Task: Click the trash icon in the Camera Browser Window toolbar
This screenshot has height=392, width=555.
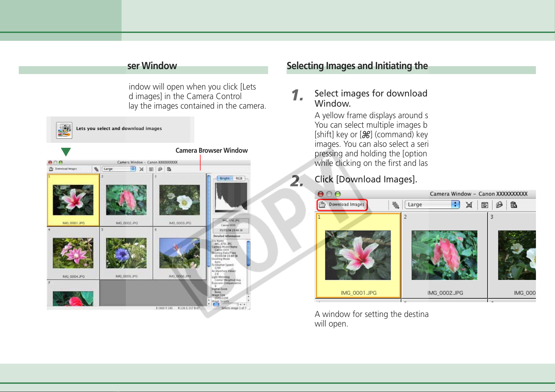Action: pyautogui.click(x=169, y=169)
